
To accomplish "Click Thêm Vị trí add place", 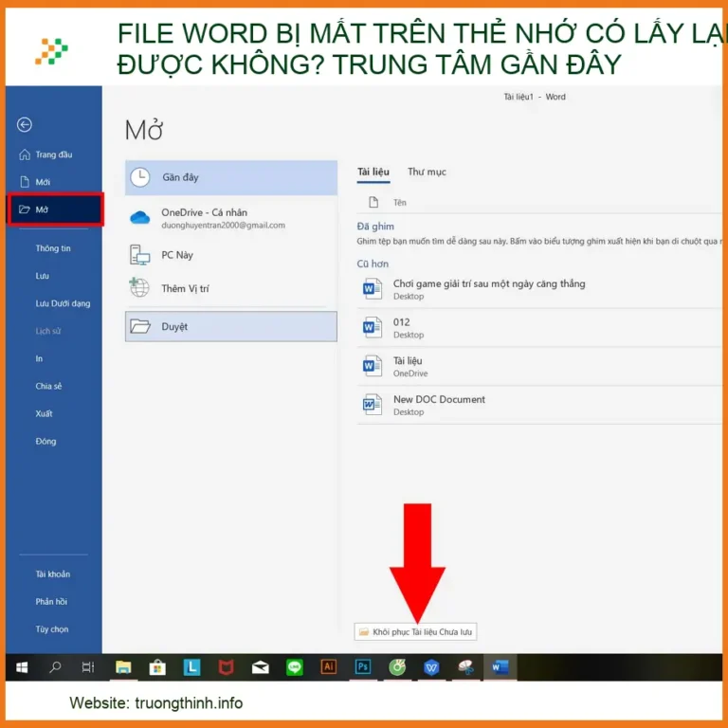I will (231, 289).
